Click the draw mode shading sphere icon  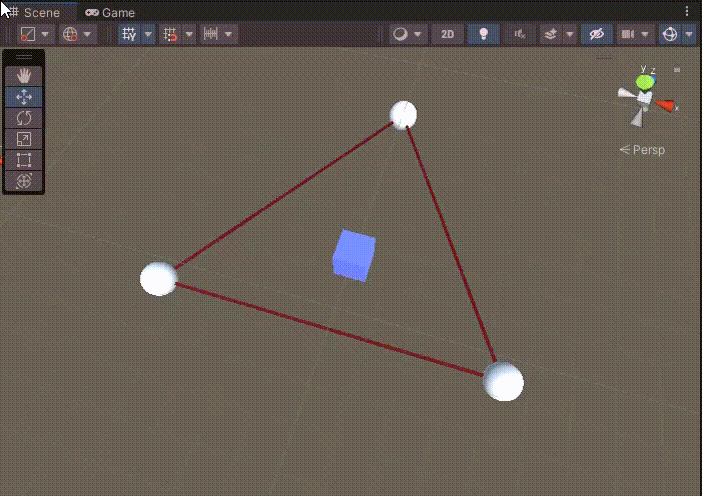[401, 34]
